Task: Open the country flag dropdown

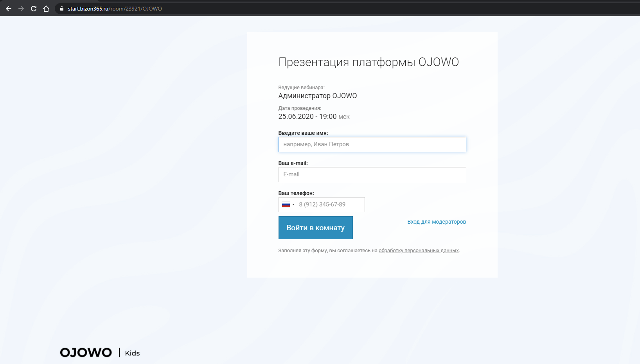Action: tap(288, 204)
